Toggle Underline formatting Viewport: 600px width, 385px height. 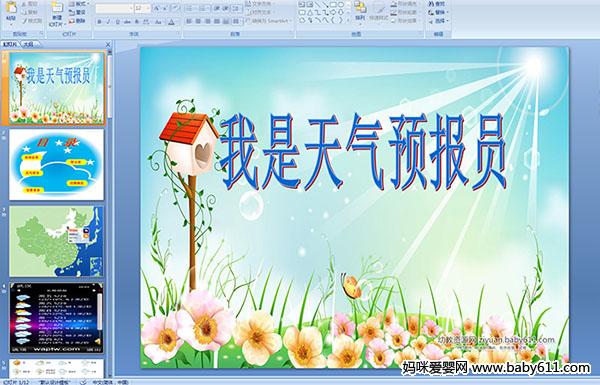coord(117,22)
